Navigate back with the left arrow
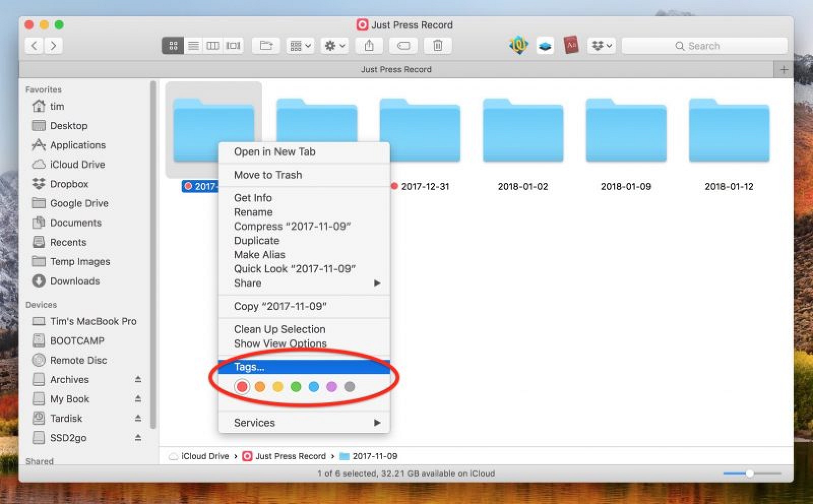 34,46
